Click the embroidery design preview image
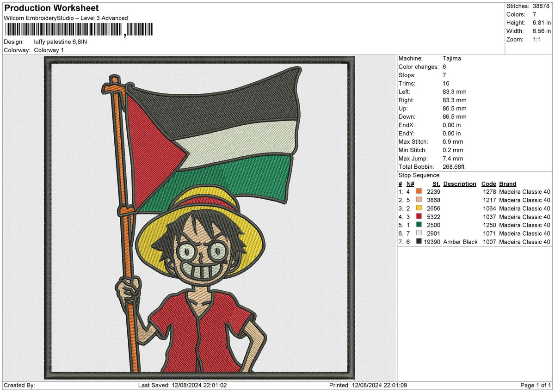This screenshot has height=392, width=555. (x=199, y=218)
